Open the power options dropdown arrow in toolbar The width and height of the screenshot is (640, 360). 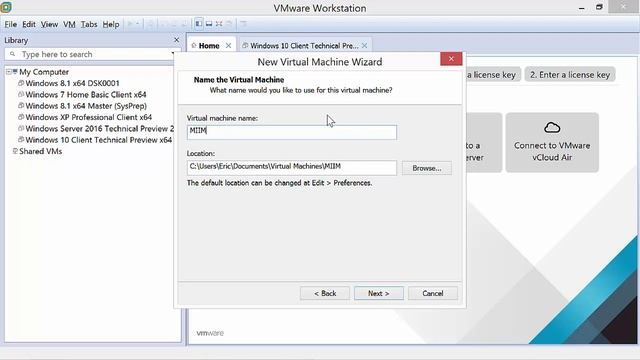pyautogui.click(x=138, y=24)
